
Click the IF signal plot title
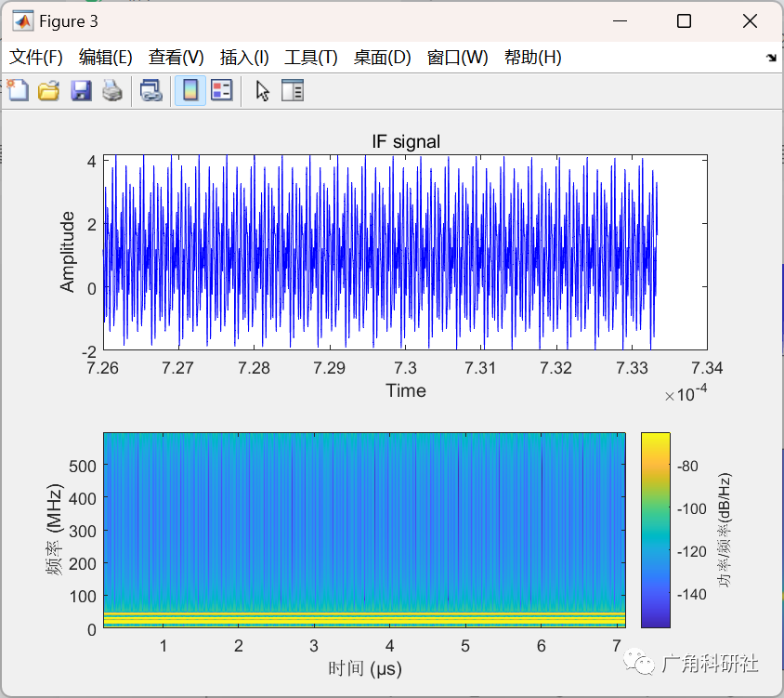click(406, 141)
